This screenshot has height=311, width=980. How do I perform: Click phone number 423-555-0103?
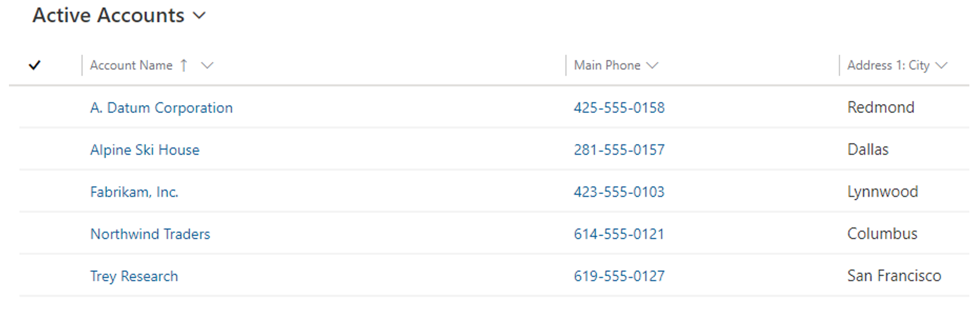click(619, 192)
